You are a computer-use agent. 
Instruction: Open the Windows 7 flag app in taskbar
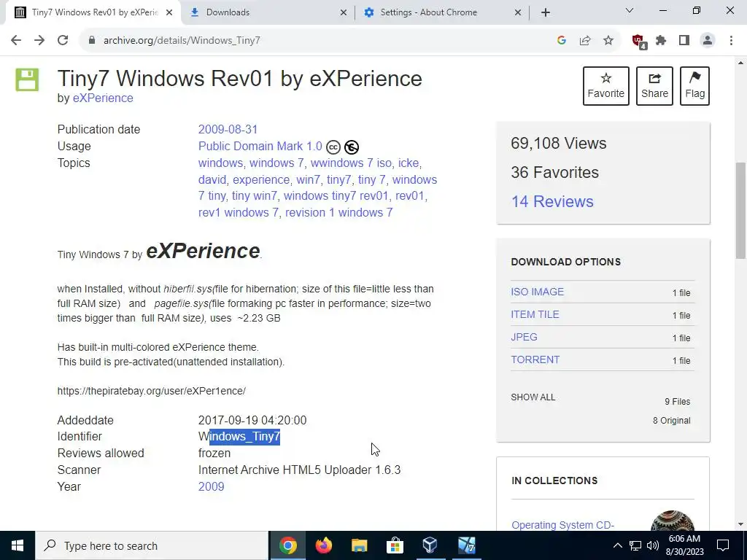click(x=466, y=545)
